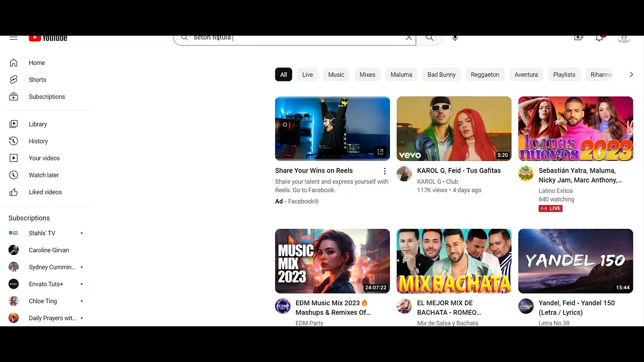
Task: Play the Yandel 150 thumbnail
Action: (x=576, y=261)
